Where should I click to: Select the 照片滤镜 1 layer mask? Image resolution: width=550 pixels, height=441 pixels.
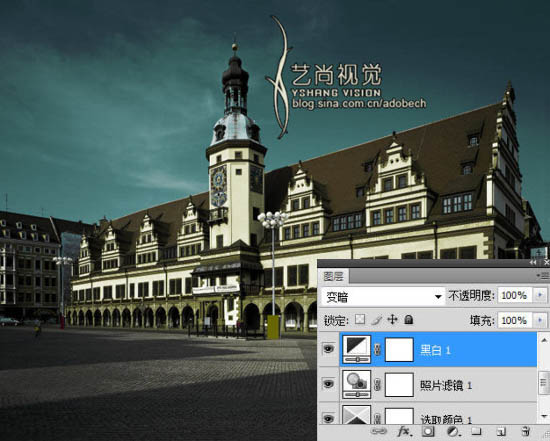pos(399,385)
